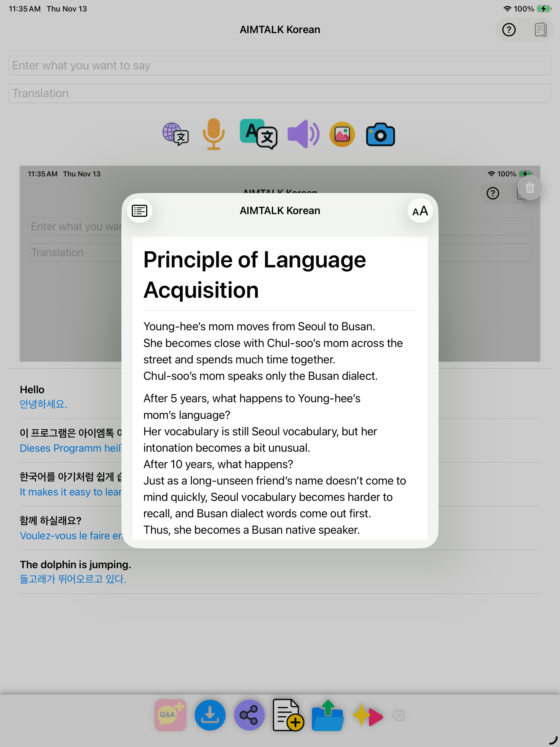Open the help question mark icon in top bar
Screen dimensions: 560x747
(509, 30)
